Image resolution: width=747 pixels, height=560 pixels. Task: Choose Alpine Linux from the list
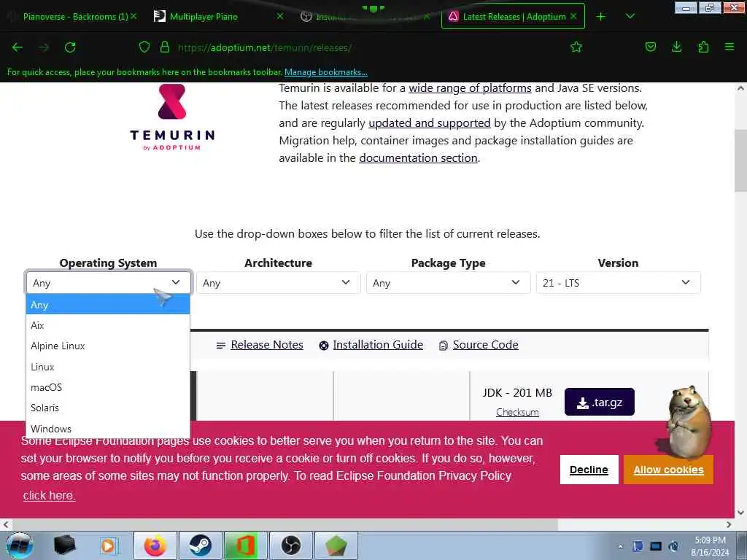108,346
